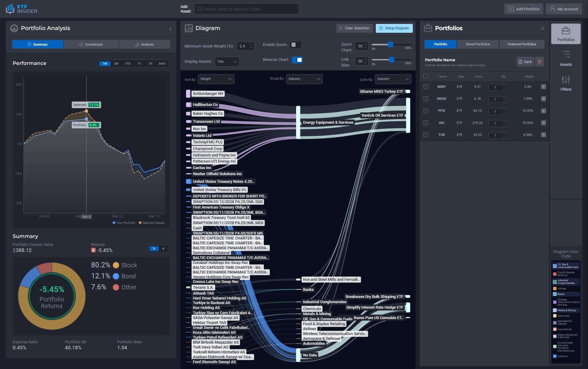
Task: Click the ETF Insider logo
Action: tap(21, 9)
